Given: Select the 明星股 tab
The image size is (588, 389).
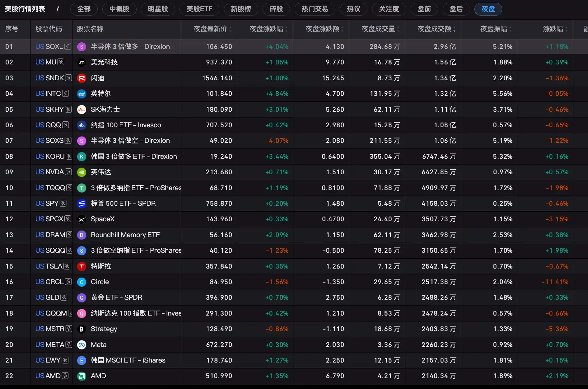Looking at the screenshot, I should 158,9.
